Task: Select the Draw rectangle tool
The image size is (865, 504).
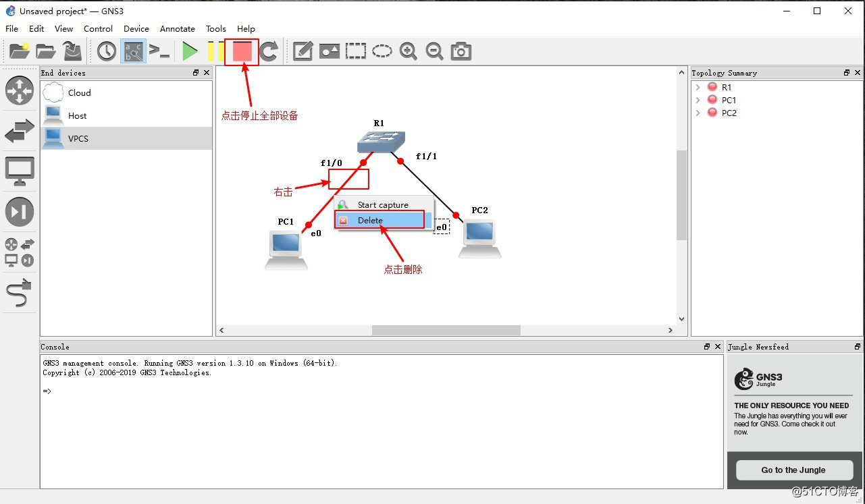Action: 355,51
